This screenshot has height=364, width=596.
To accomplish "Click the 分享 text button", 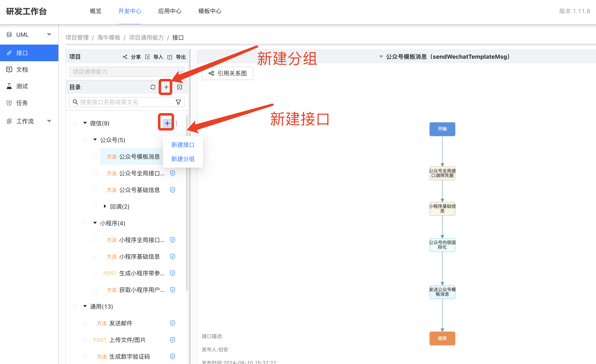I will (136, 57).
